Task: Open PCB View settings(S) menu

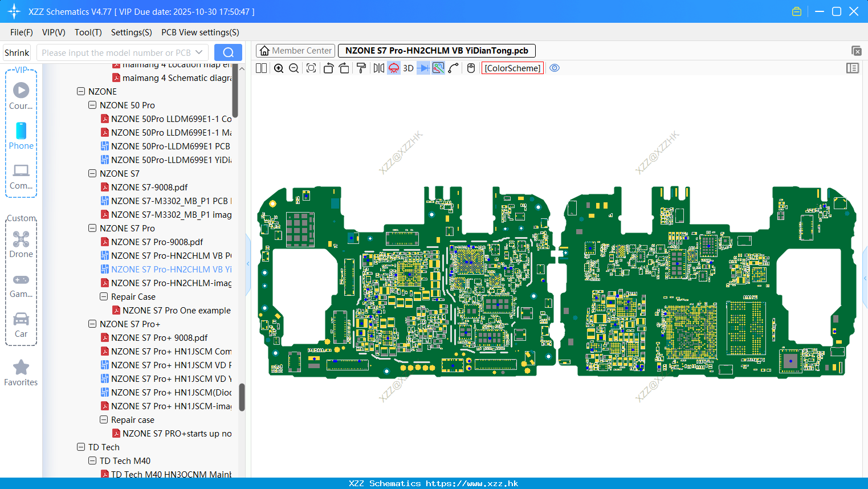Action: pos(200,32)
